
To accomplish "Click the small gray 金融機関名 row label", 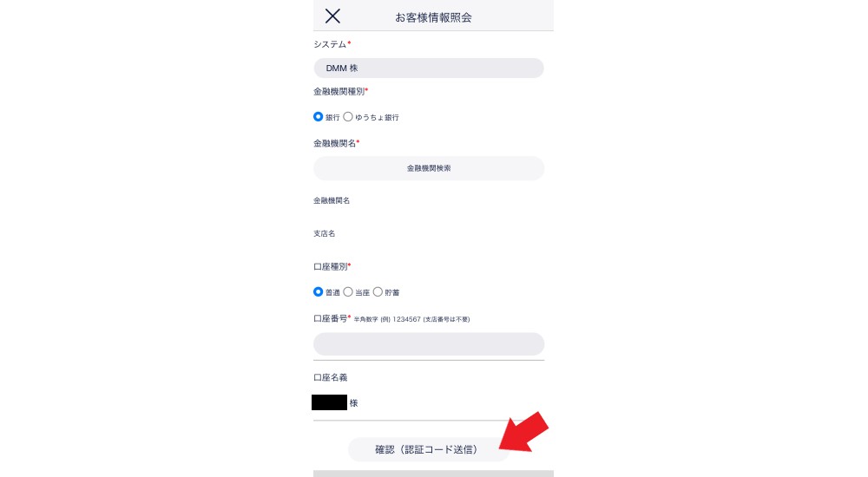I will click(x=332, y=200).
